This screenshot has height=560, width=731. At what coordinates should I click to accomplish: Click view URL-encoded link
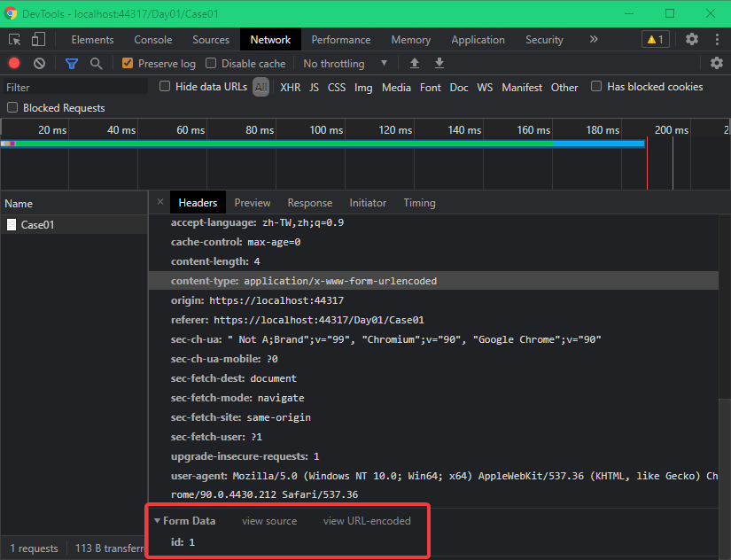pyautogui.click(x=367, y=521)
